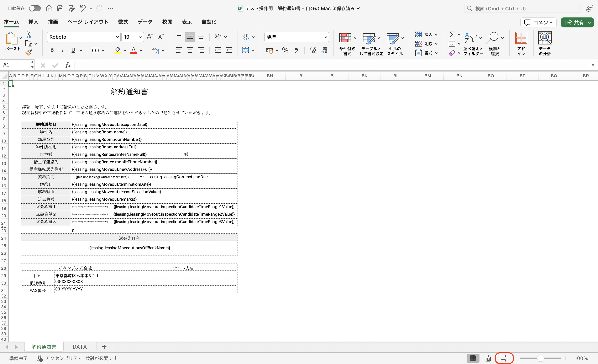Image resolution: width=598 pixels, height=364 pixels.
Task: Click the percent style icon
Action: pyautogui.click(x=285, y=50)
